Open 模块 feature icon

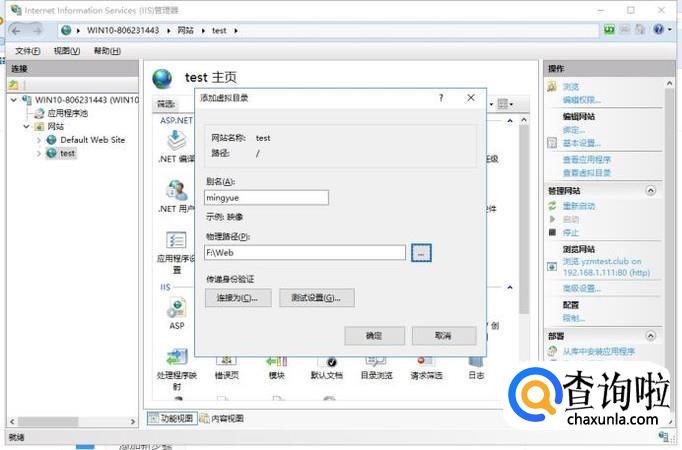[x=277, y=361]
